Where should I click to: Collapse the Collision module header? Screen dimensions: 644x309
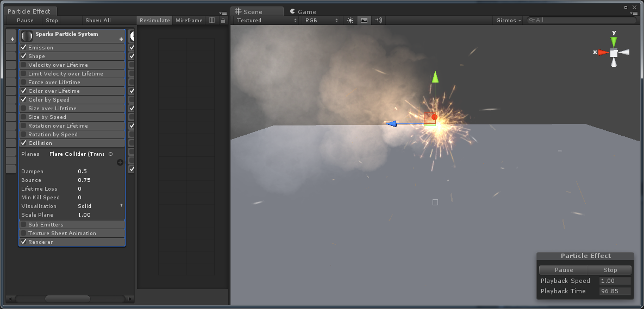point(72,143)
